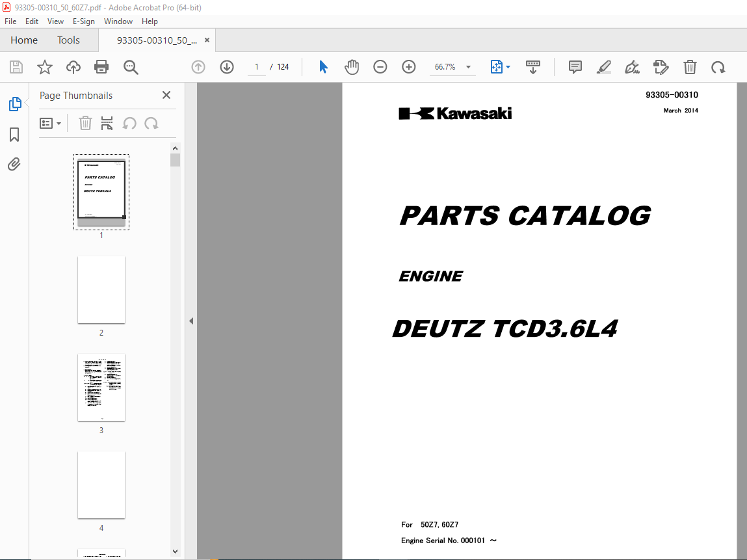Zoom in with the plus button

[x=409, y=67]
